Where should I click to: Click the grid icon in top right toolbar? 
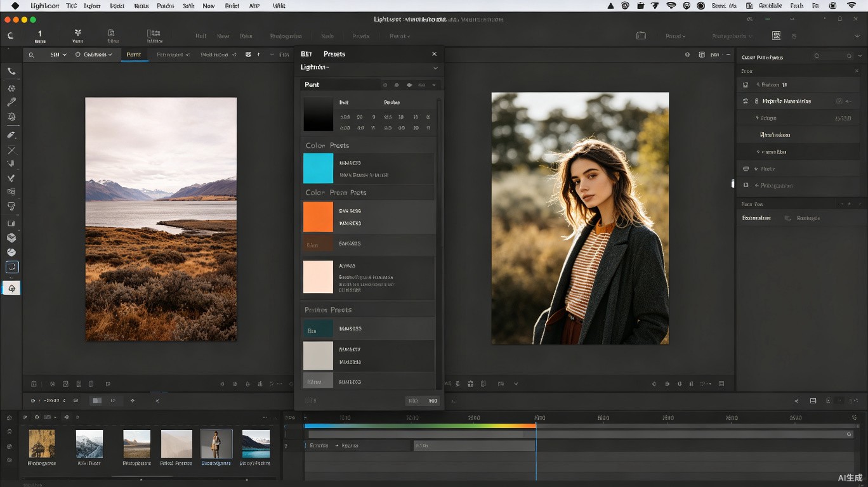pyautogui.click(x=776, y=36)
